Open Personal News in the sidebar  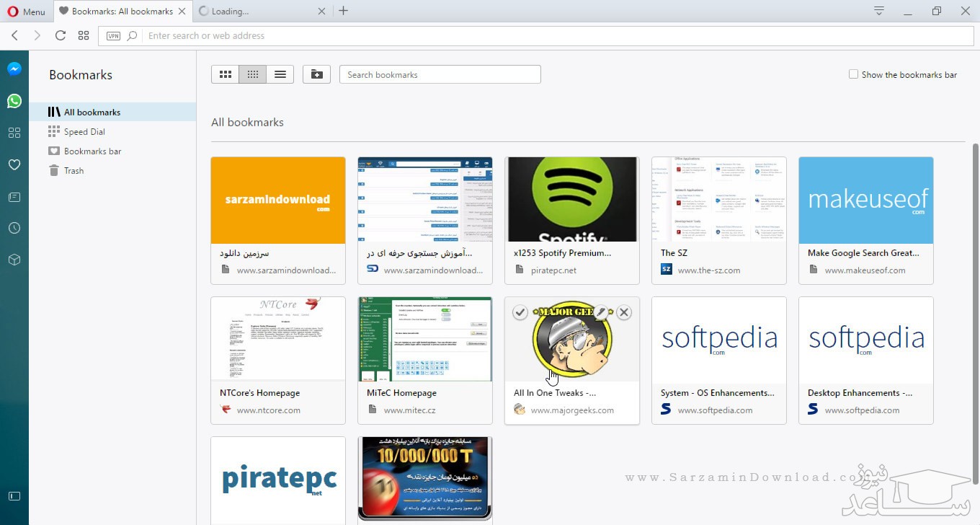pos(14,197)
